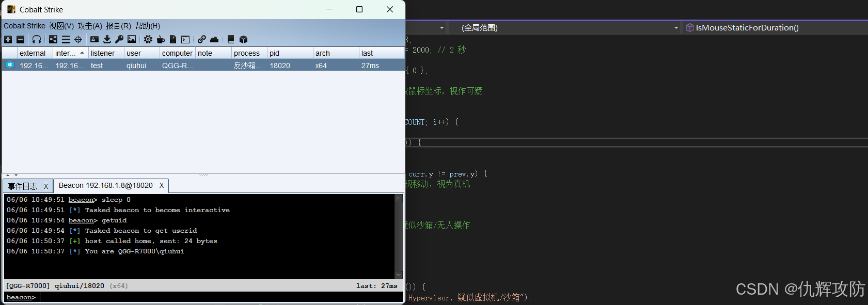Click the QGG-R... computer cell
The width and height of the screenshot is (868, 305).
178,66
